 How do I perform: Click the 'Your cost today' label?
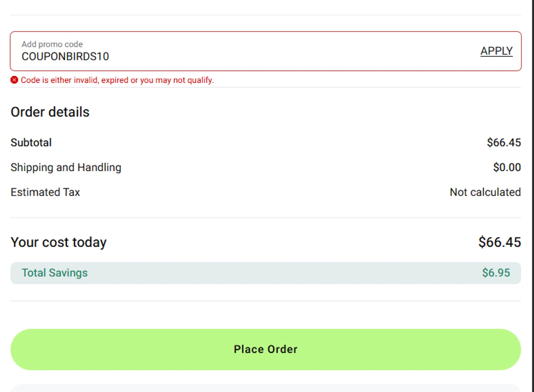click(x=58, y=242)
